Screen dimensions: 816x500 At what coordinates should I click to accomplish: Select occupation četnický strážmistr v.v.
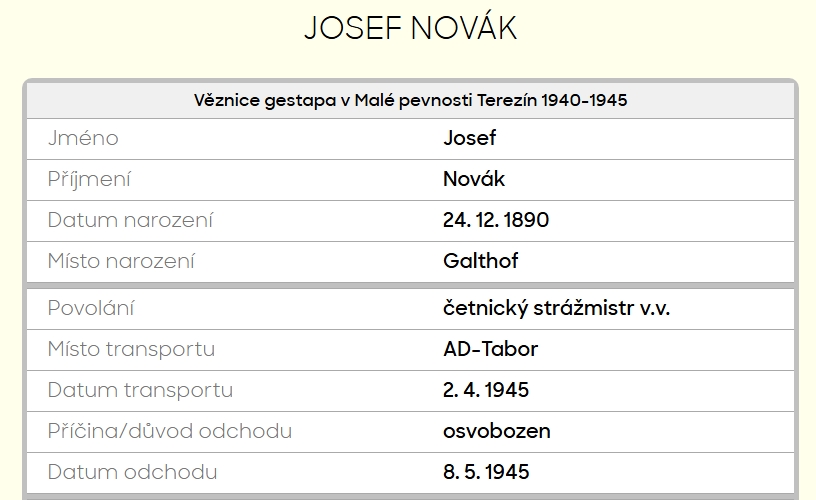pyautogui.click(x=556, y=308)
